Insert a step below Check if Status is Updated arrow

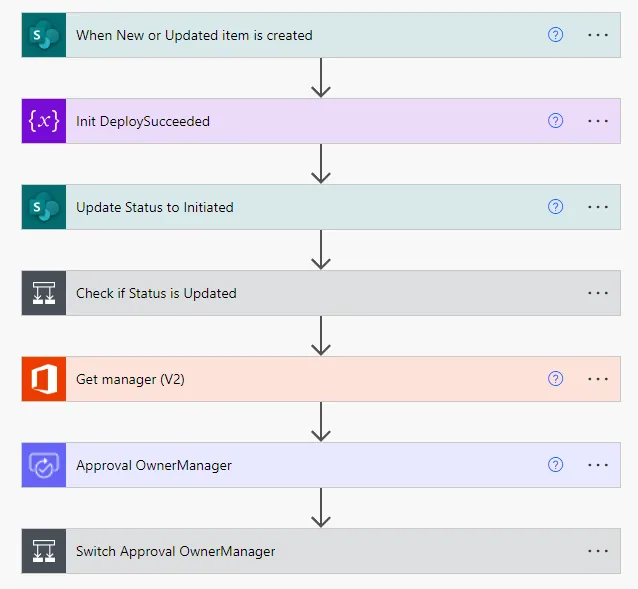tap(321, 336)
